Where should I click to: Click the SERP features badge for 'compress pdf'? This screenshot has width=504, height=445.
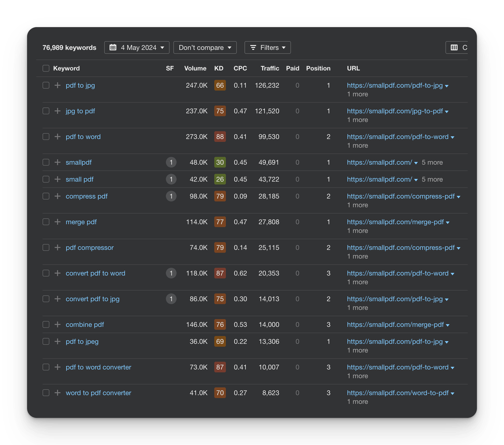pos(171,196)
